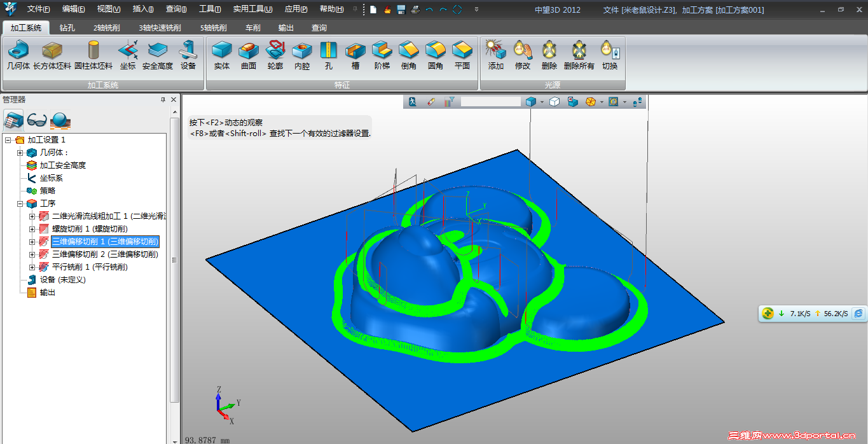The image size is (868, 444).
Task: Click the orange faceted analysis icon
Action: point(591,101)
